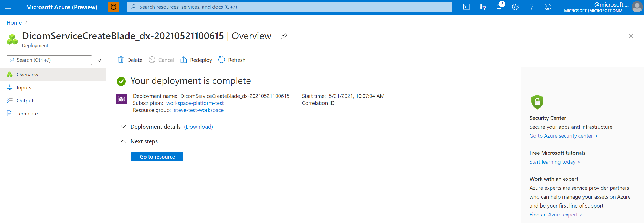644x223 pixels.
Task: Open the ellipsis more options menu
Action: (x=297, y=36)
